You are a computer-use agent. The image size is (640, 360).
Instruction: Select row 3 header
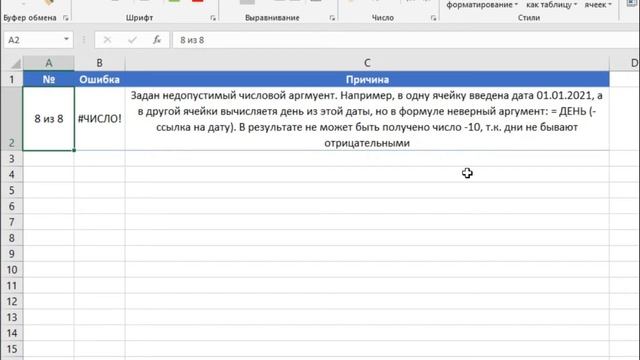(x=11, y=159)
